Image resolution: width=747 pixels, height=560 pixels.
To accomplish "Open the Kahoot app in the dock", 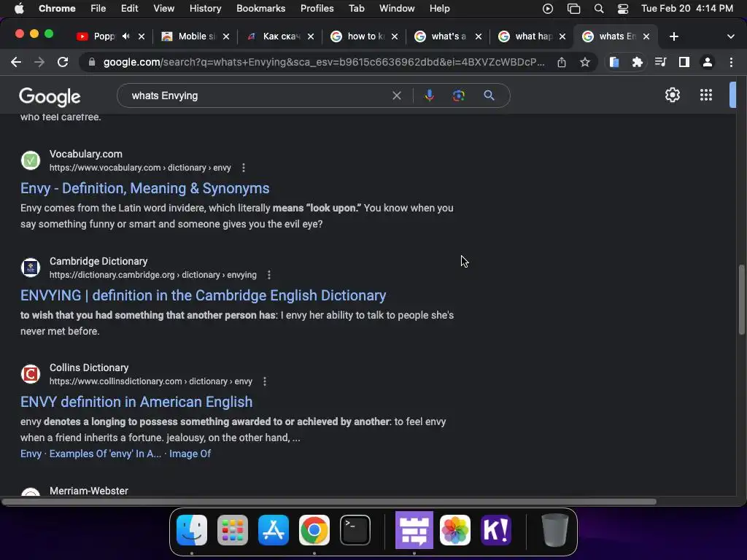I will (496, 530).
